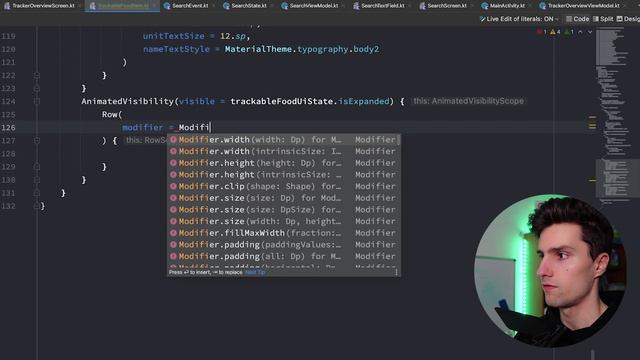Switch editor to Split view
This screenshot has height=360, width=640.
tap(603, 19)
